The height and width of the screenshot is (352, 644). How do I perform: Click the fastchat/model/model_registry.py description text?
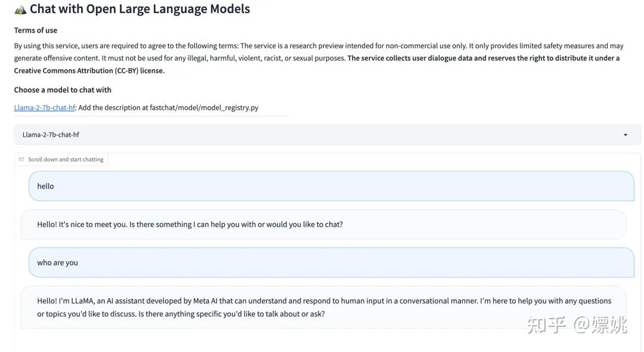168,108
